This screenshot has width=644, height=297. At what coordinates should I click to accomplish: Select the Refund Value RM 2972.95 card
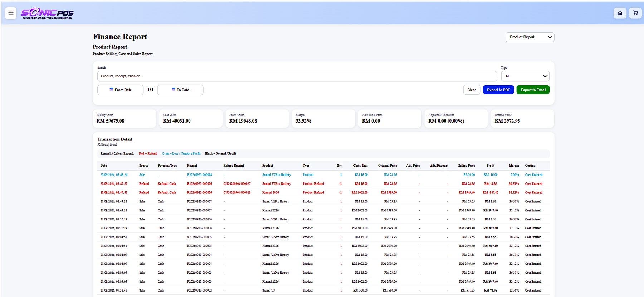pyautogui.click(x=522, y=118)
